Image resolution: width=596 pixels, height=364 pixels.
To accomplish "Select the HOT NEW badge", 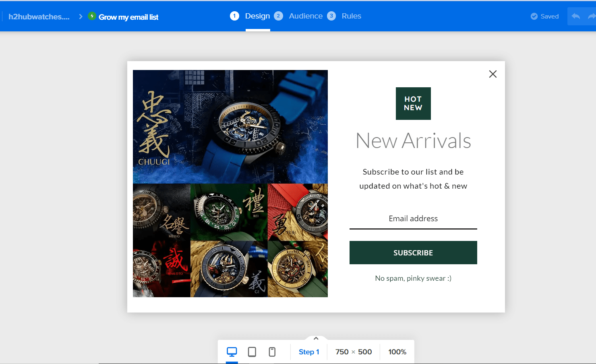I will (x=413, y=103).
